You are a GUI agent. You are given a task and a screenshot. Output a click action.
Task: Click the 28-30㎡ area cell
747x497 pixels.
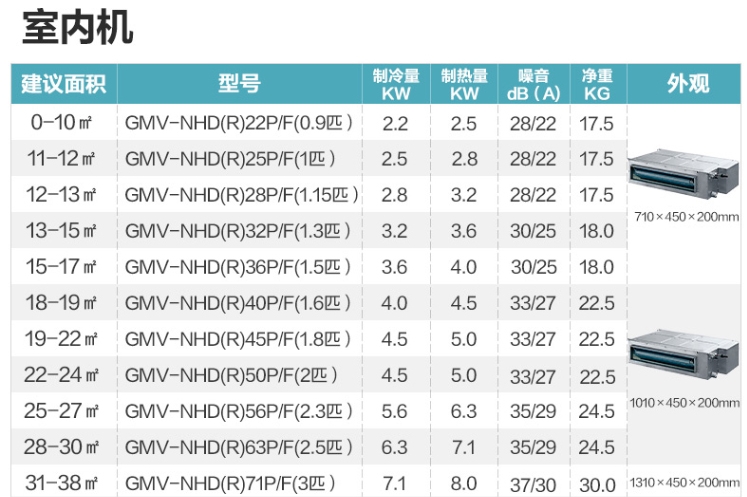pos(62,446)
